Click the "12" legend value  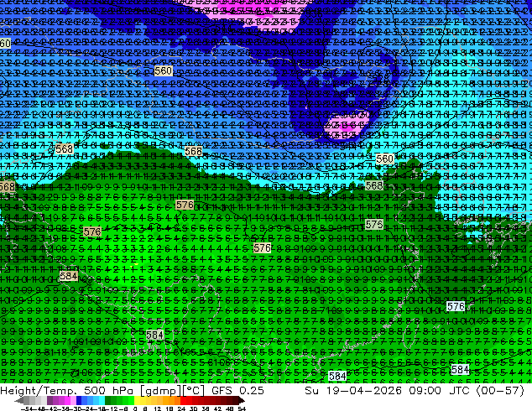(x=158, y=408)
